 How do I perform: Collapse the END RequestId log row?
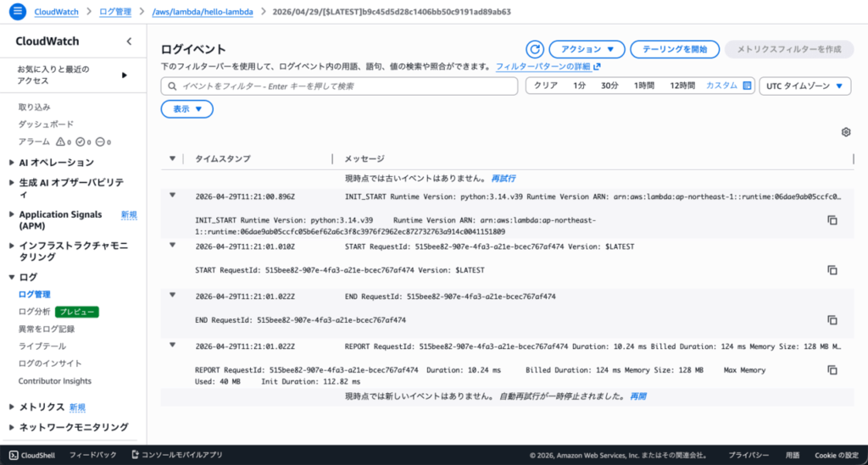pyautogui.click(x=172, y=295)
